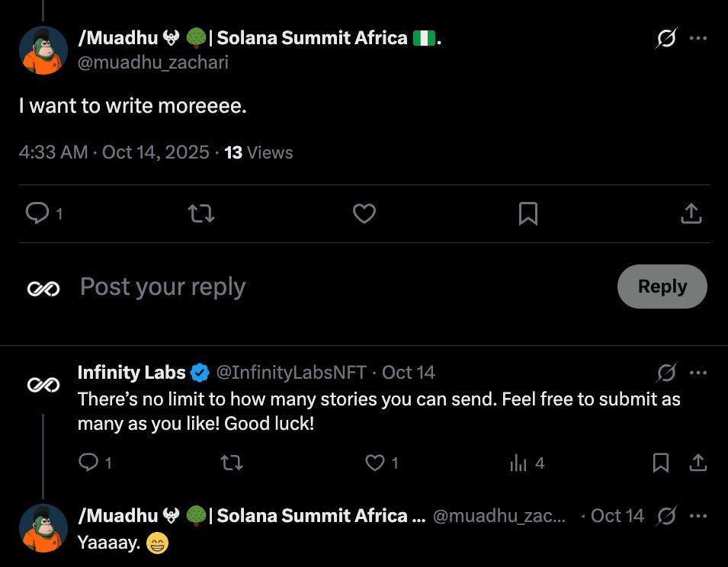Repost the Infinity Labs reply

231,463
